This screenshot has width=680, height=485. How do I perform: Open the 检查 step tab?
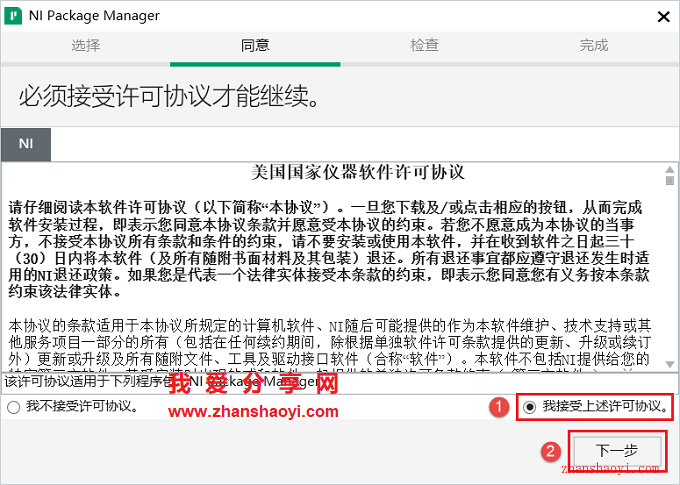[x=425, y=45]
